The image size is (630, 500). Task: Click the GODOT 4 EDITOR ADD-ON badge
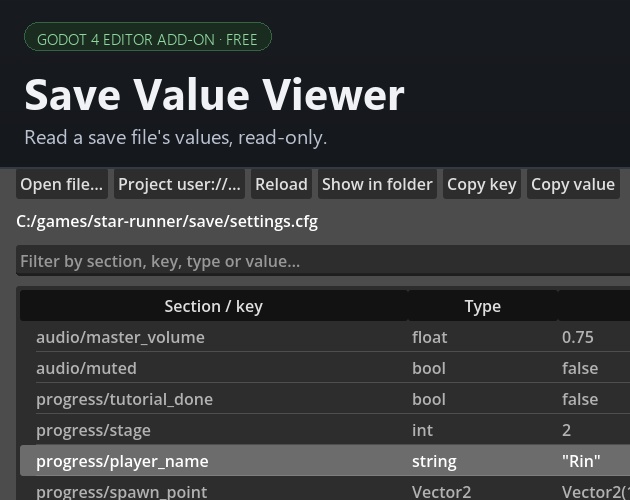148,37
